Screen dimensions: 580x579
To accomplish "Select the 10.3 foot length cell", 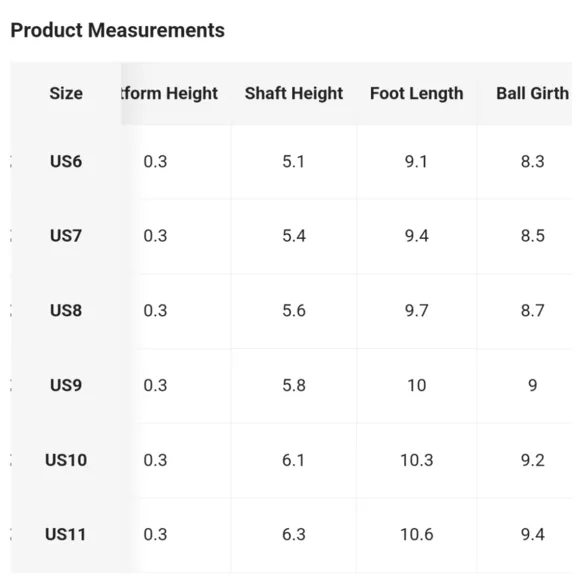I will 417,460.
